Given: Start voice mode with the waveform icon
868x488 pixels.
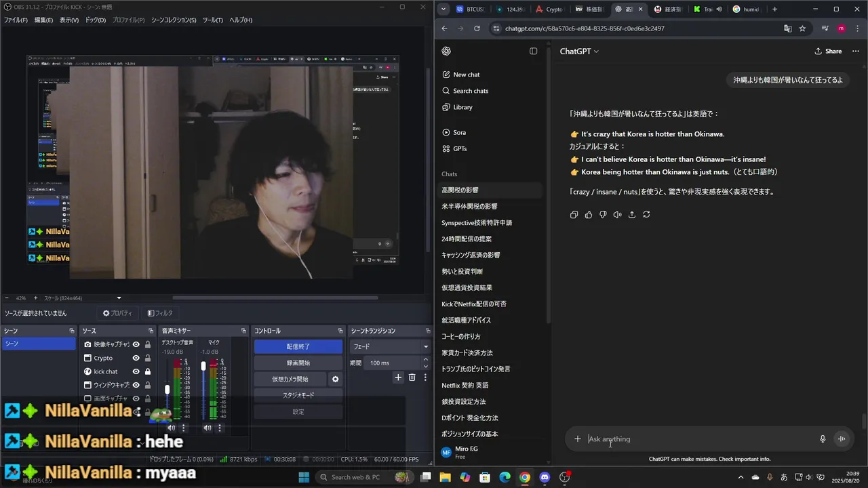Looking at the screenshot, I should click(842, 439).
